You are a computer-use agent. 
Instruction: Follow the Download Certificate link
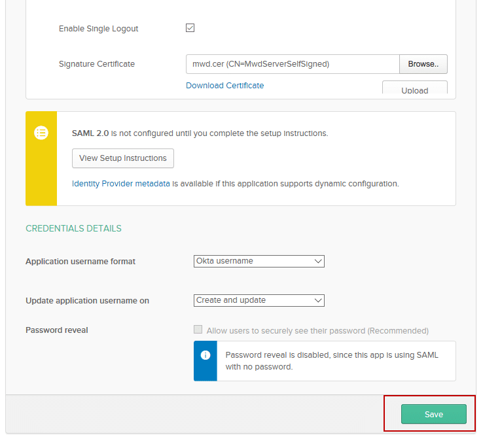pos(224,86)
